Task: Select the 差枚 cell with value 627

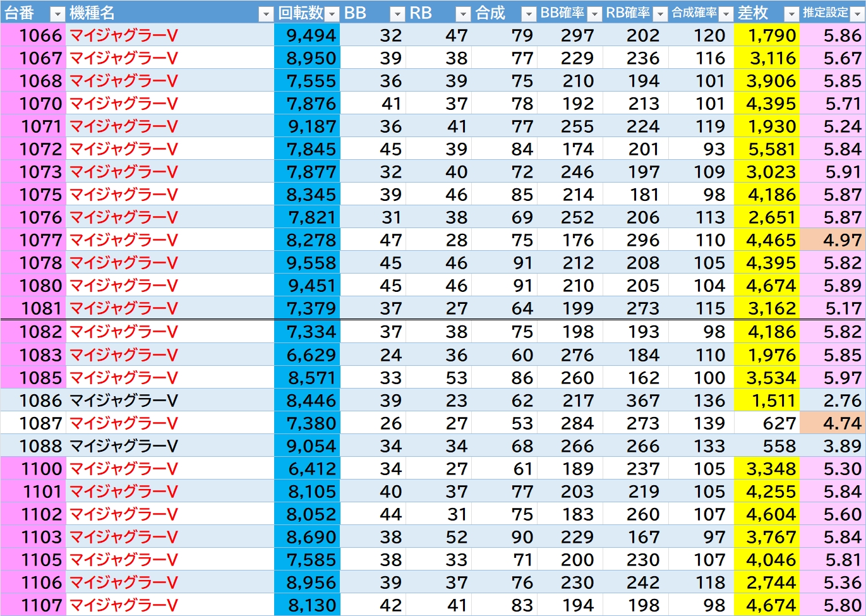Action: [767, 423]
